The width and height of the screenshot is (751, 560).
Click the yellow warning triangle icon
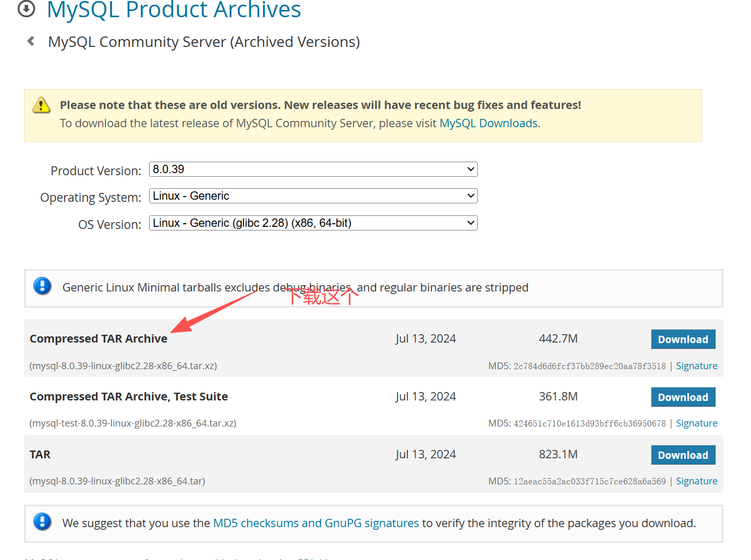coord(41,105)
